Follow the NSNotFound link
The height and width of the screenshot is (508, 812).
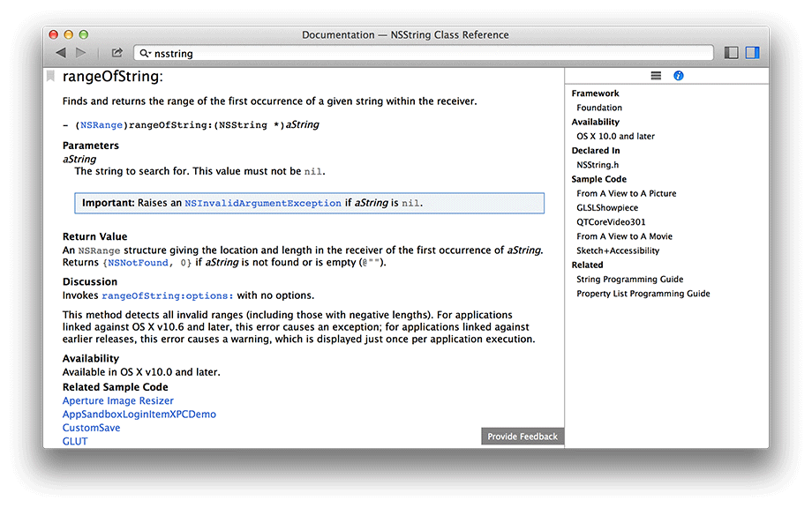pyautogui.click(x=138, y=263)
